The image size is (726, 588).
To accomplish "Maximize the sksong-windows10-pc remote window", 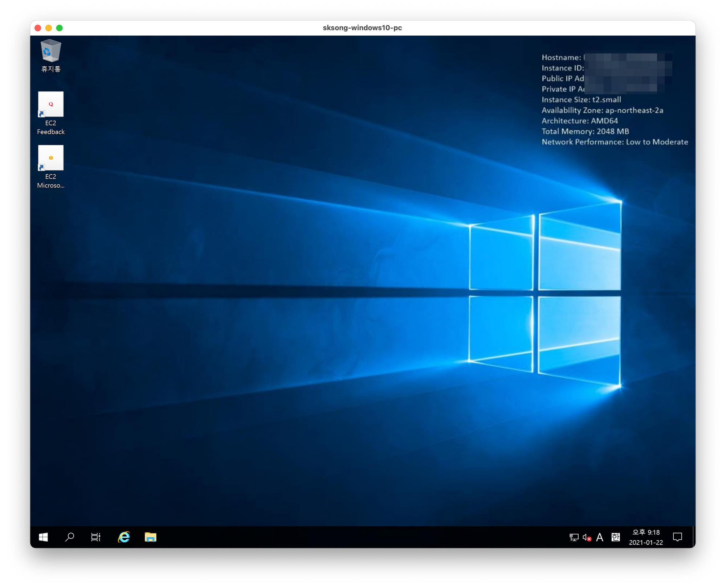I will (60, 28).
